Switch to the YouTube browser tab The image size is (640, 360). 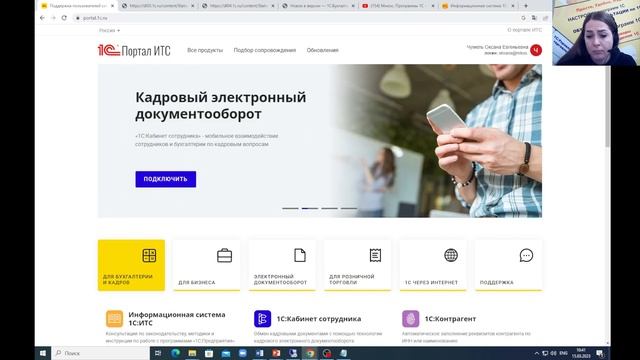pos(398,6)
